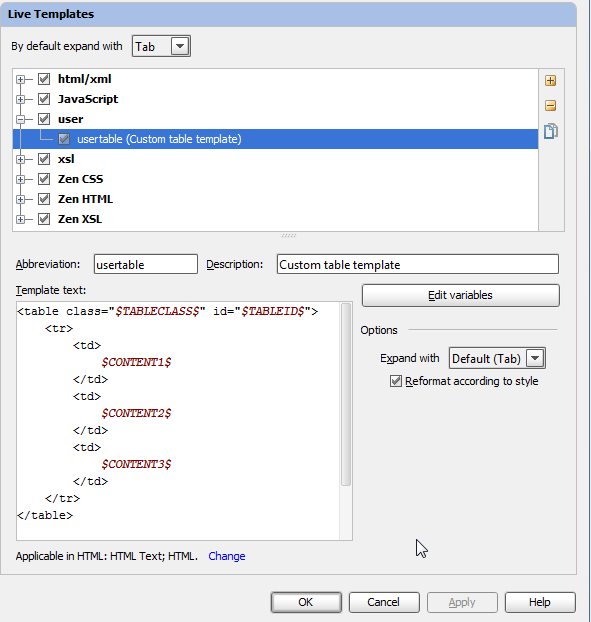
Task: Collapse the user tree node
Action: 20,119
